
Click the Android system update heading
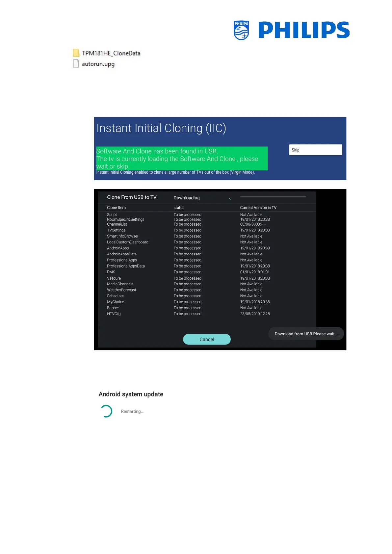pyautogui.click(x=131, y=394)
